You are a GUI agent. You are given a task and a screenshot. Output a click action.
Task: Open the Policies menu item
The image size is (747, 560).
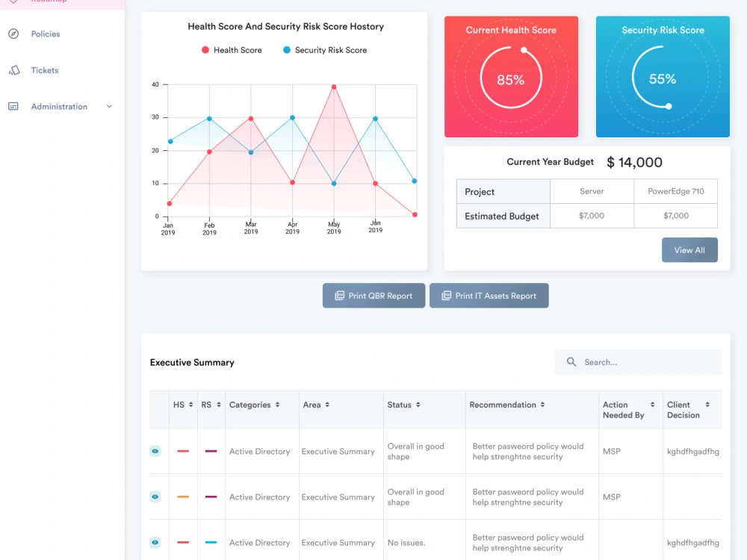pos(46,34)
